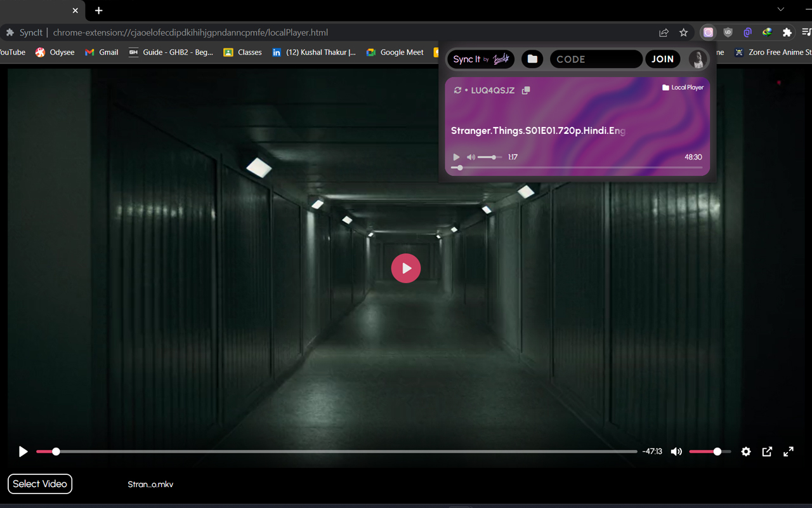This screenshot has height=508, width=812.
Task: Open video in pop-out window icon
Action: 767,451
